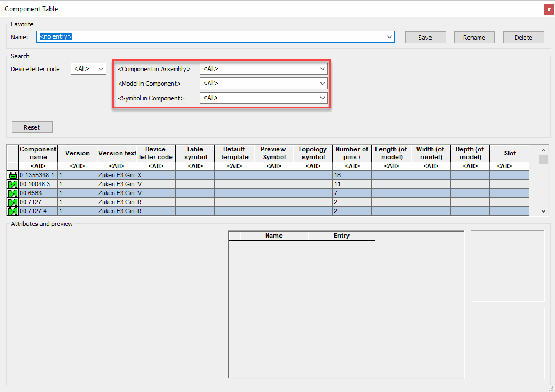Click the Rename favorite button
This screenshot has width=555, height=392.
click(x=474, y=38)
